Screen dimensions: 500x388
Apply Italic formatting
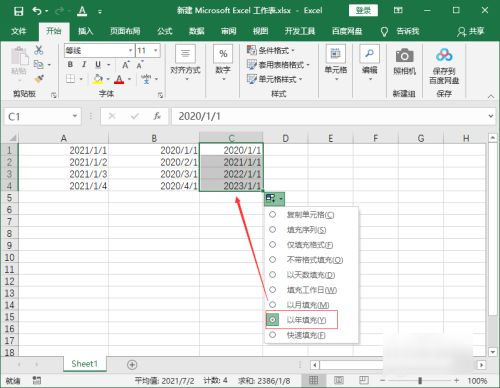click(x=84, y=64)
